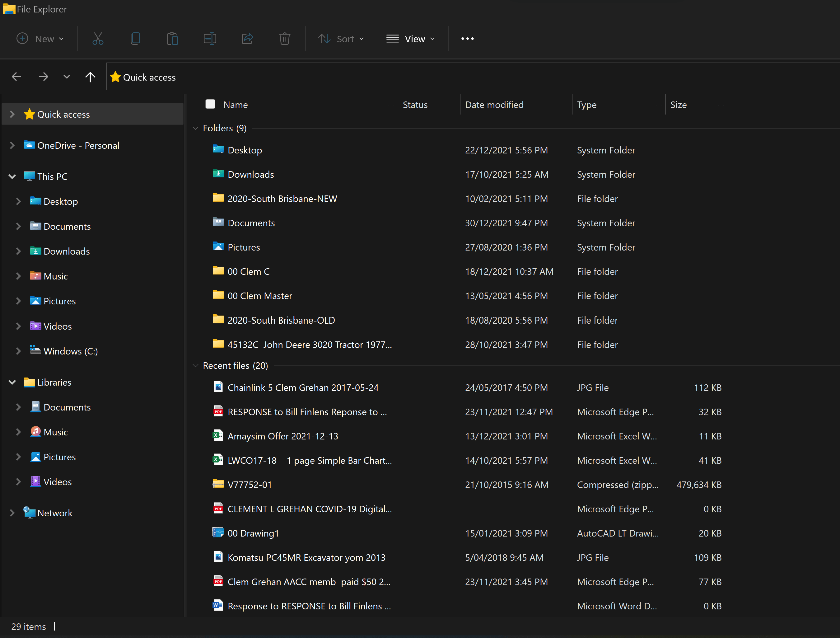
Task: Click the Delete trash can icon
Action: tap(284, 39)
